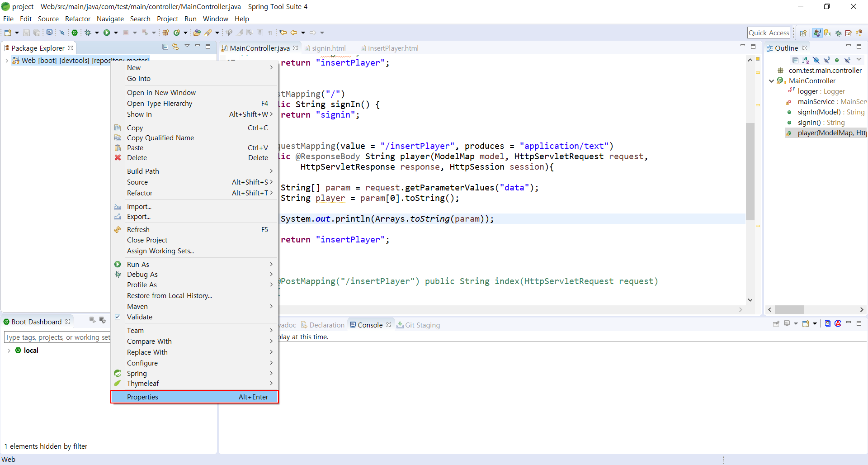This screenshot has height=465, width=868.
Task: Collapse MainController node in Outline
Action: (771, 81)
